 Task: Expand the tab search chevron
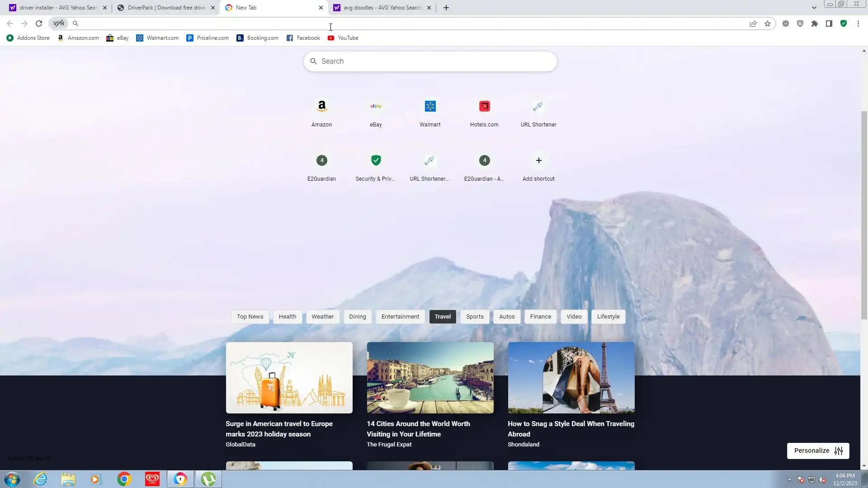(x=814, y=8)
